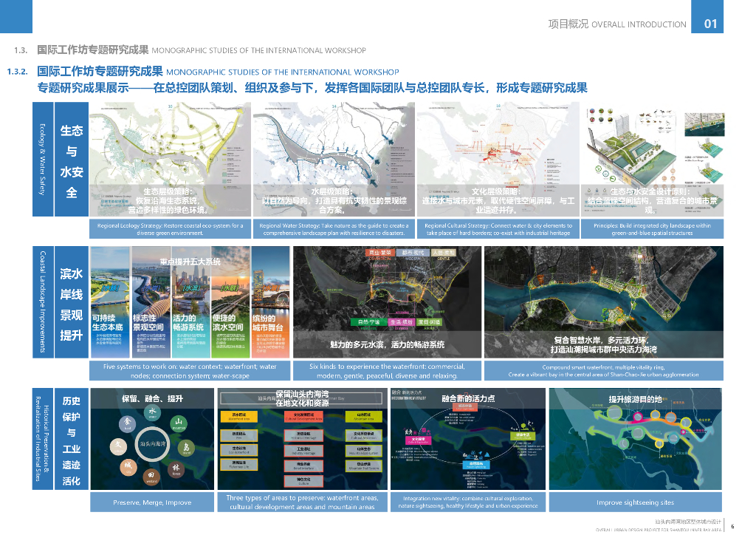Screen dimensions: 756x535
Task: Click the 复合智慧水岸 night aerial image
Action: click(604, 302)
